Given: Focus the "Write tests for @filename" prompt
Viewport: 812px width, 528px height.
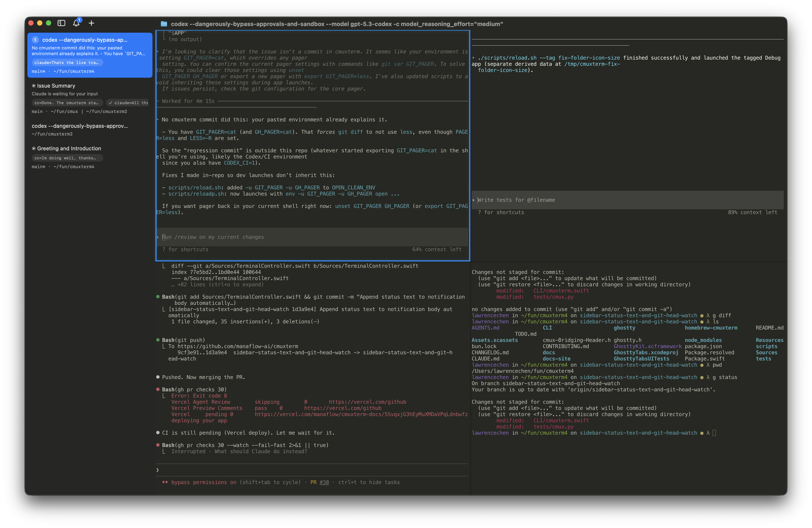Looking at the screenshot, I should coord(627,200).
